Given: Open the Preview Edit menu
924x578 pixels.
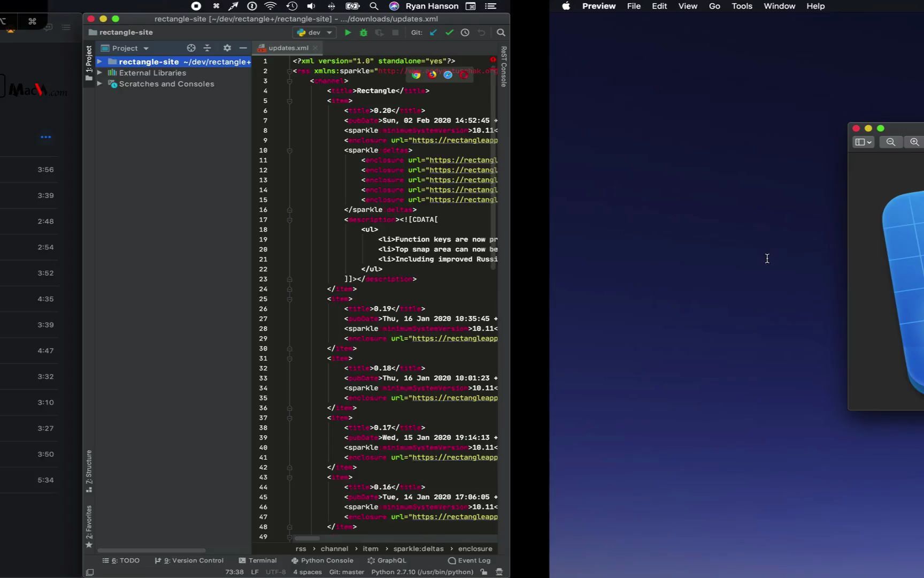Looking at the screenshot, I should [659, 6].
